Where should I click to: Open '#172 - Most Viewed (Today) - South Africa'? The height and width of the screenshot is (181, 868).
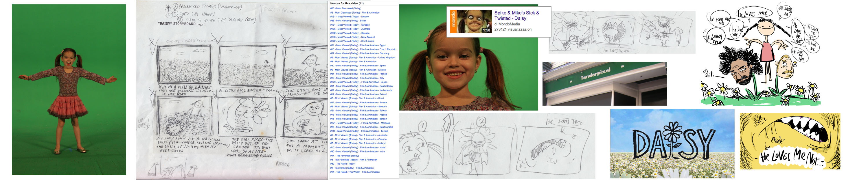click(x=352, y=41)
